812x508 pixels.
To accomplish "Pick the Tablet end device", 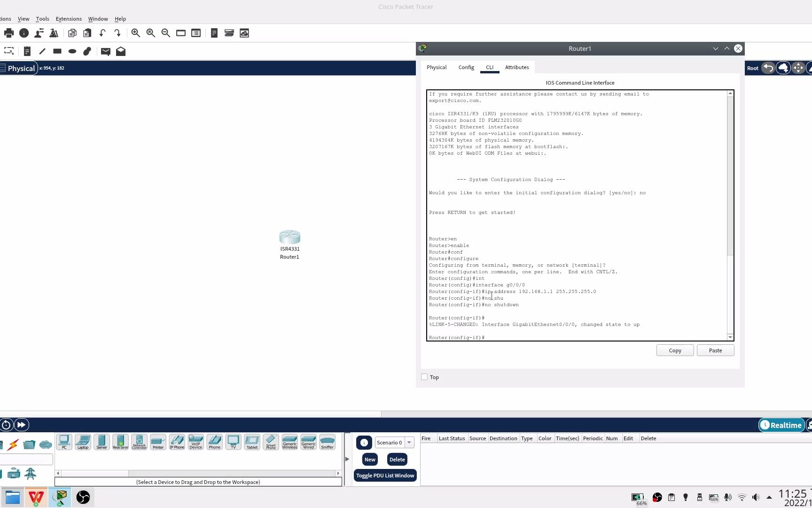I will pos(252,442).
